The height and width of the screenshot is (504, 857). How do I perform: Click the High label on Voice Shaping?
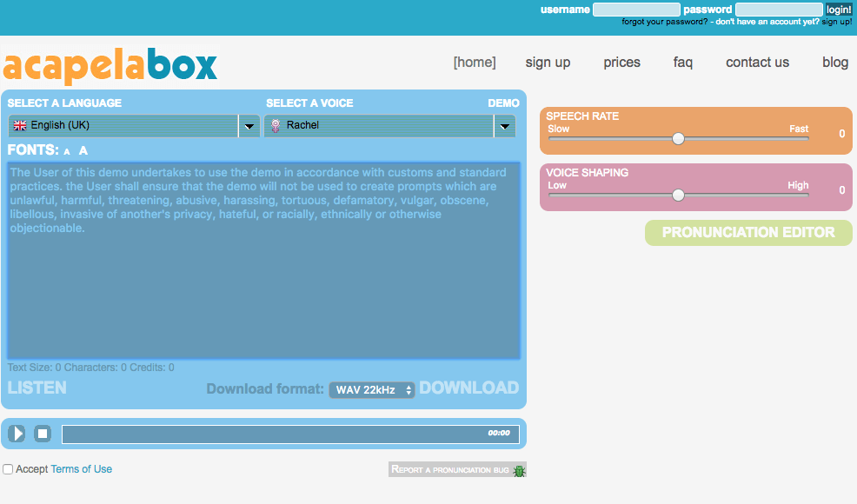tap(798, 185)
